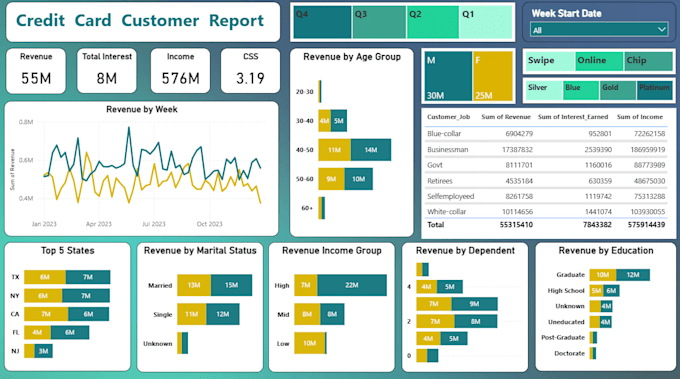Click the 10M bar for age 50-60

359,179
